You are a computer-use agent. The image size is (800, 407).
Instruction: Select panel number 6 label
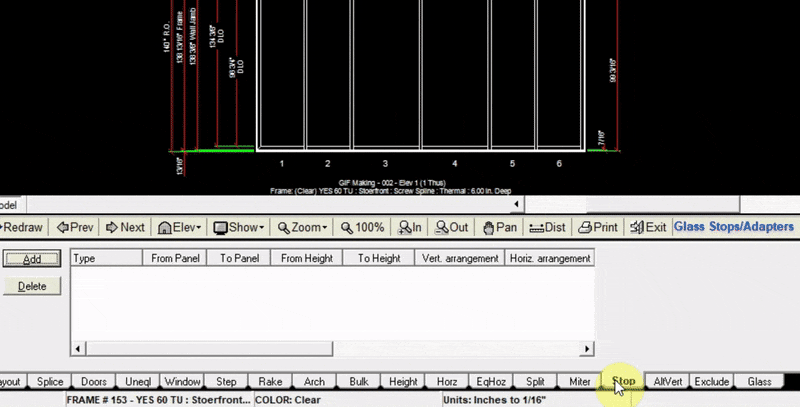pos(559,164)
